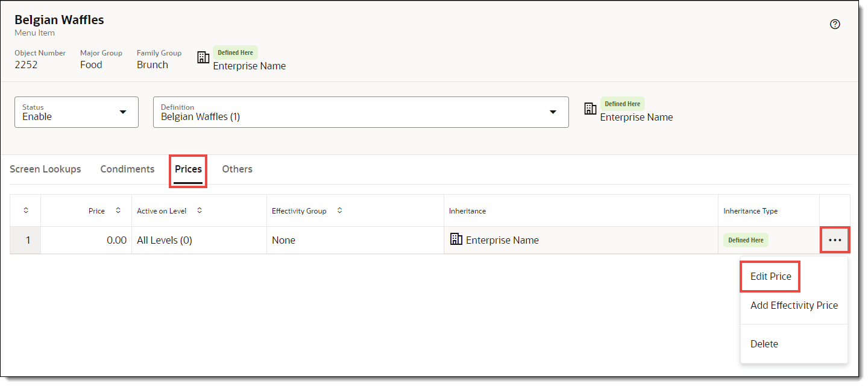This screenshot has height=386, width=868.
Task: Click building icon beside Definition dropdown
Action: point(591,109)
